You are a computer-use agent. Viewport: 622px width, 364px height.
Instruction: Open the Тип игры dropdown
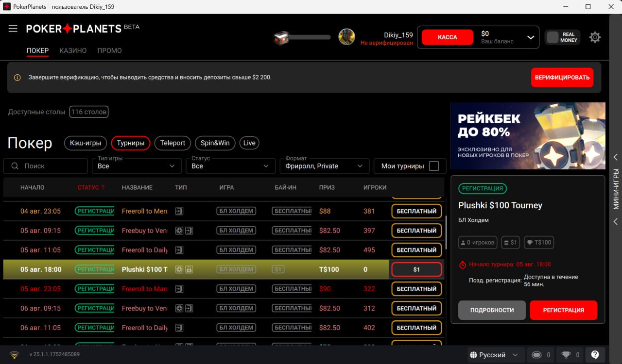coord(137,166)
